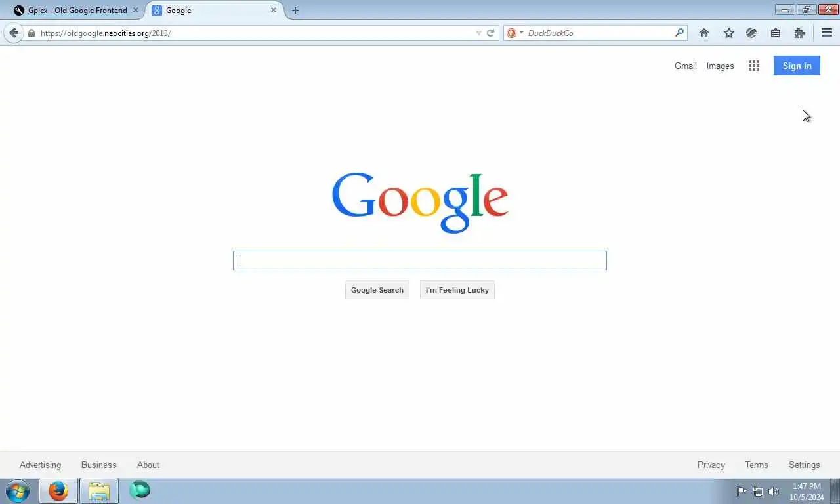The width and height of the screenshot is (840, 504).
Task: Open the hamburger menu in the browser toolbar
Action: coord(827,33)
